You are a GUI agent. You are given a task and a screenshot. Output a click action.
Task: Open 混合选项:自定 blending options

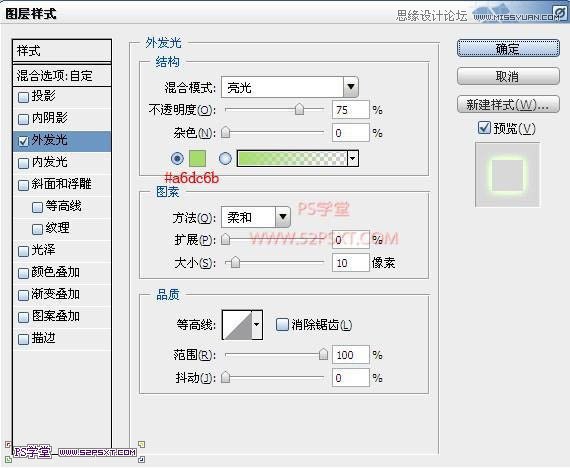62,76
